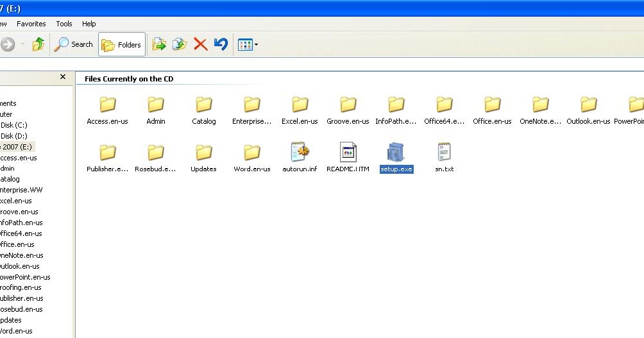
Task: Select the Publisher folder icon
Action: (108, 153)
